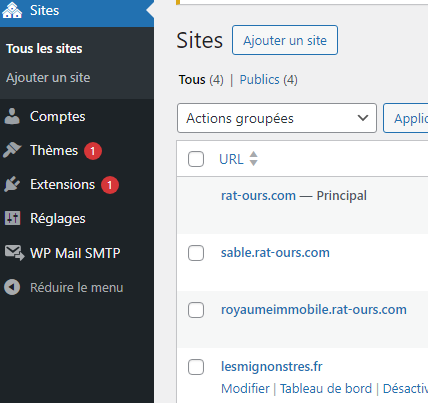Click the Ajouter un site button

pos(285,40)
